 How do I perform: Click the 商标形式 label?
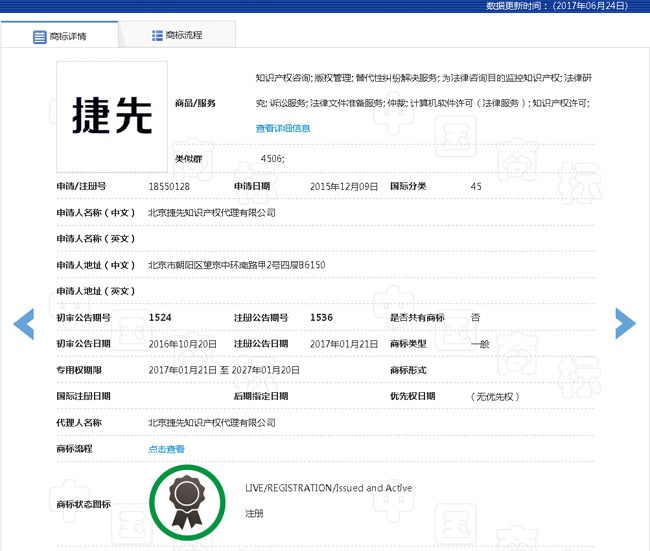pos(408,370)
